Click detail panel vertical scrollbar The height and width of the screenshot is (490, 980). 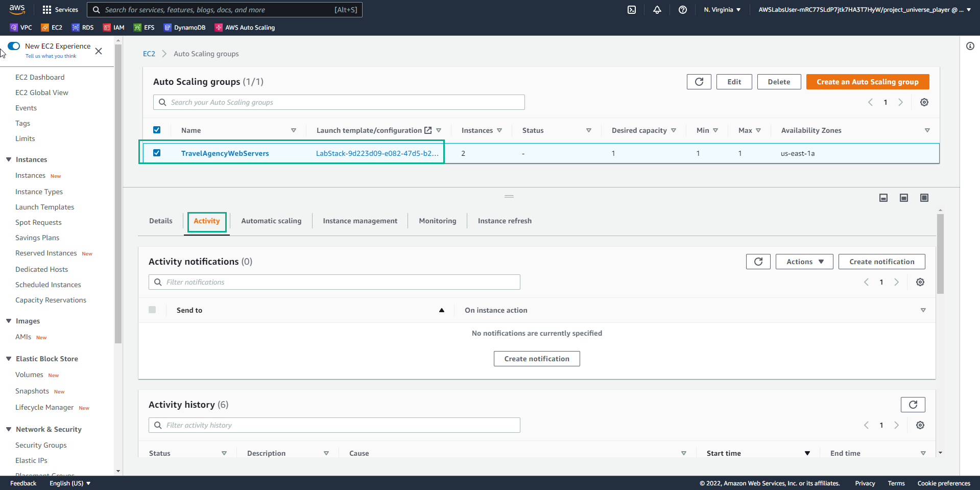click(x=940, y=254)
